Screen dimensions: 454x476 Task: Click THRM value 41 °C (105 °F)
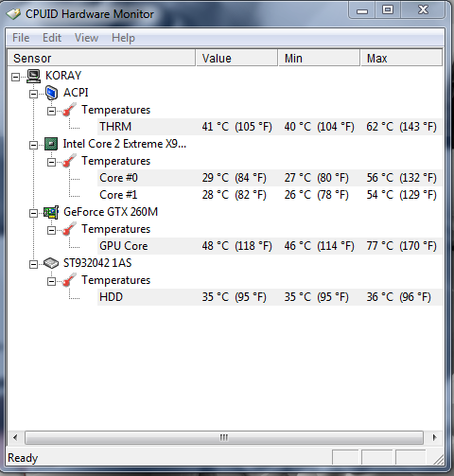tap(236, 127)
